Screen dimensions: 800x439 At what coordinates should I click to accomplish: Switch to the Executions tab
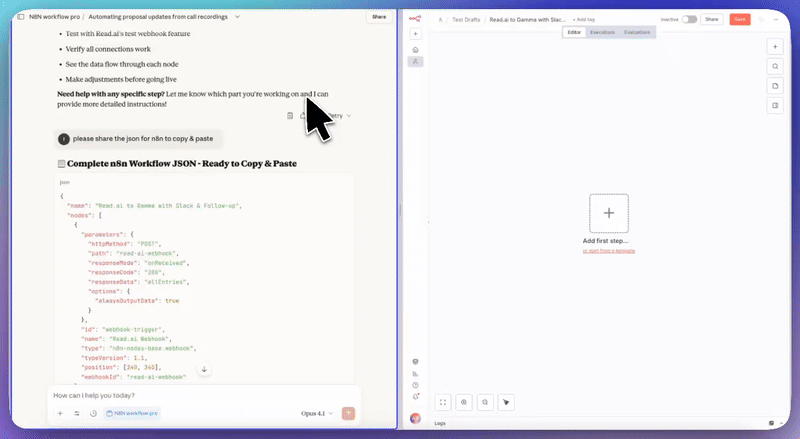tap(602, 32)
